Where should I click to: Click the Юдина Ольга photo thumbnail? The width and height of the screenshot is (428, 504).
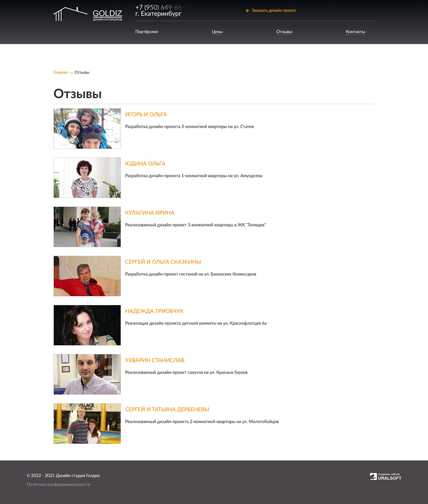[x=87, y=178]
